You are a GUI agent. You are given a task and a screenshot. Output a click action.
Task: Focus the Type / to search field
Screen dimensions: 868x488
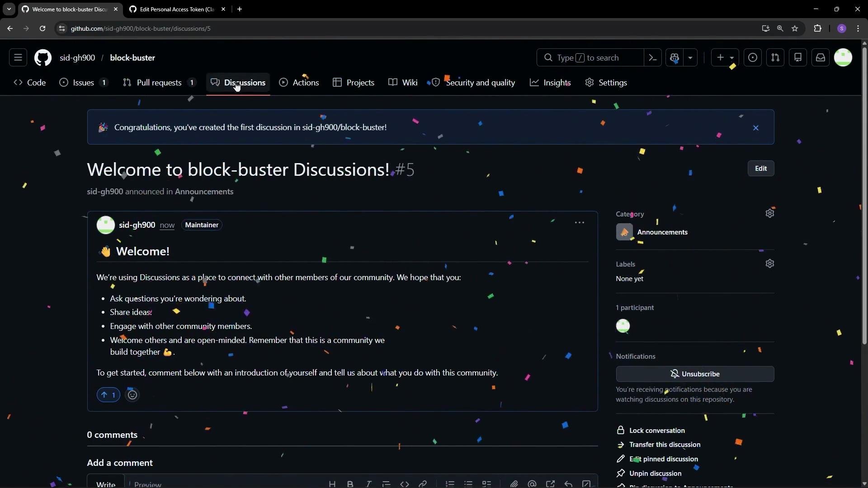pos(590,58)
